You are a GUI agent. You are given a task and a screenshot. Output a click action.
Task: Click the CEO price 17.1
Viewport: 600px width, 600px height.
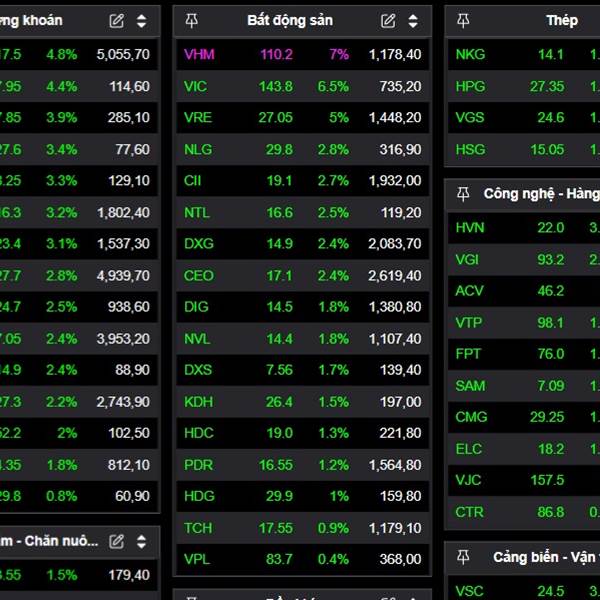[x=279, y=276]
